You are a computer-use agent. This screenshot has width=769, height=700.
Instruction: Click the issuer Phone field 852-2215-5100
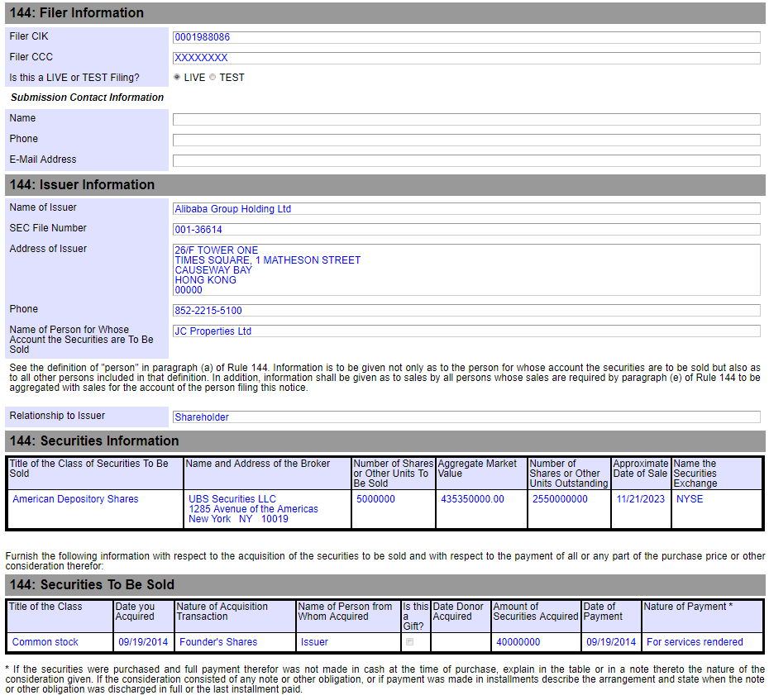[x=466, y=310]
